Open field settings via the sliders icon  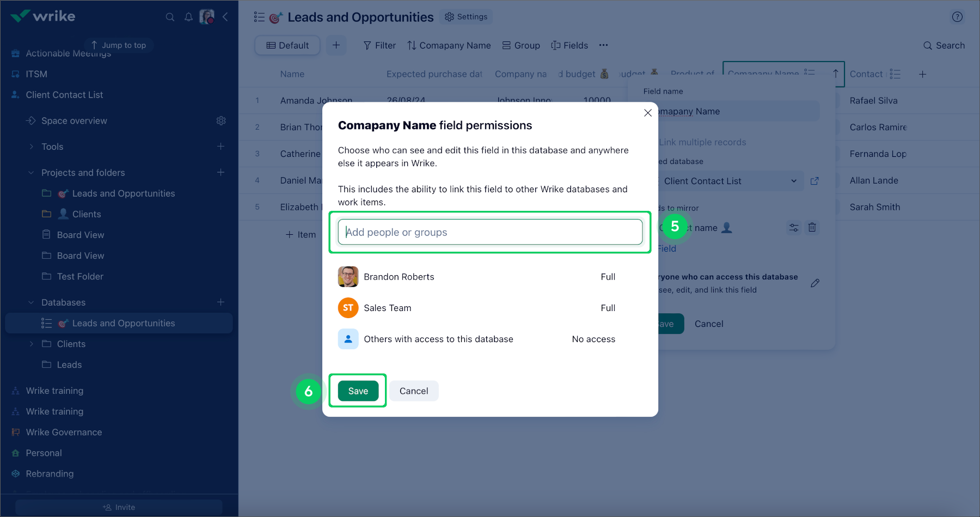pos(793,228)
